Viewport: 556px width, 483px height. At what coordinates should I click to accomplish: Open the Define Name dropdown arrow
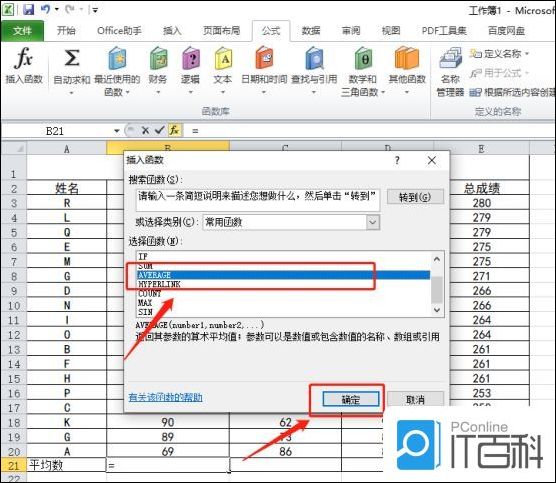pyautogui.click(x=527, y=54)
